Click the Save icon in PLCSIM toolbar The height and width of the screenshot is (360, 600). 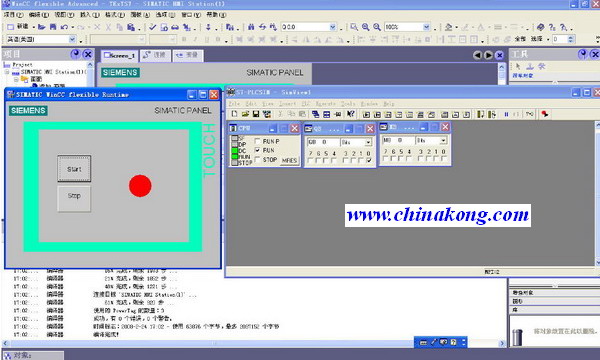256,114
